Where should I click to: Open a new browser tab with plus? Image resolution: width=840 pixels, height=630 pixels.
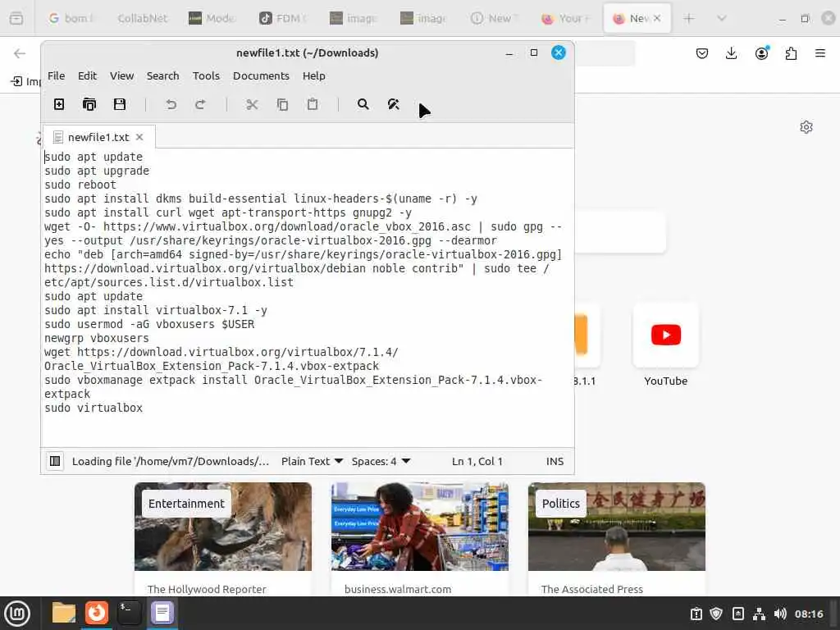(689, 18)
